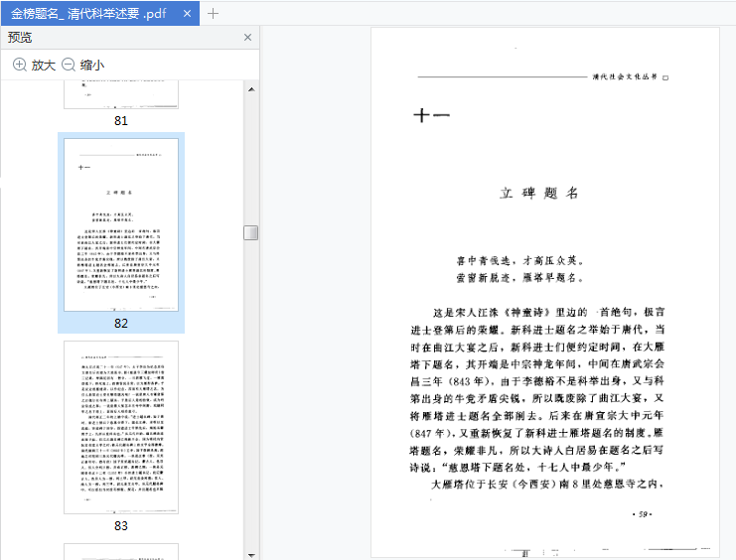
Task: Click the poem line 喜中青钱选，才高压众英
Action: (520, 260)
